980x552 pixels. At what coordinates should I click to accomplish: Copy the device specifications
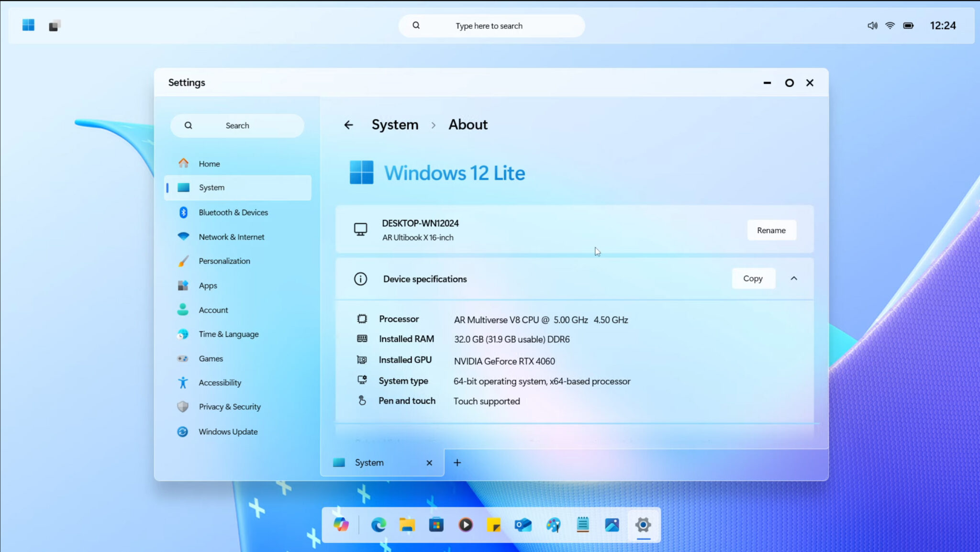(x=753, y=278)
